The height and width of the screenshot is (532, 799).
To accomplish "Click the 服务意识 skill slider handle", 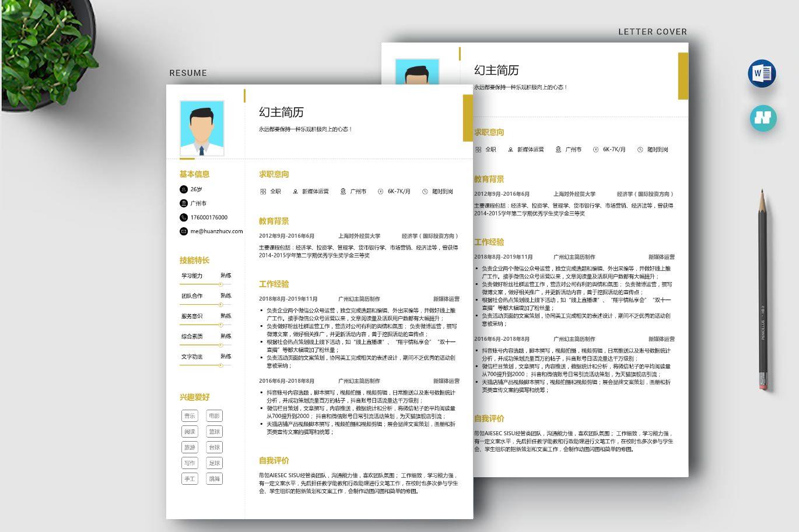I will [220, 325].
